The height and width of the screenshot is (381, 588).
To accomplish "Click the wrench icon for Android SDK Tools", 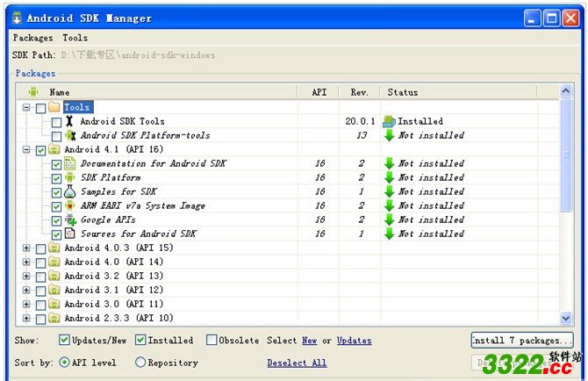I will pos(69,121).
